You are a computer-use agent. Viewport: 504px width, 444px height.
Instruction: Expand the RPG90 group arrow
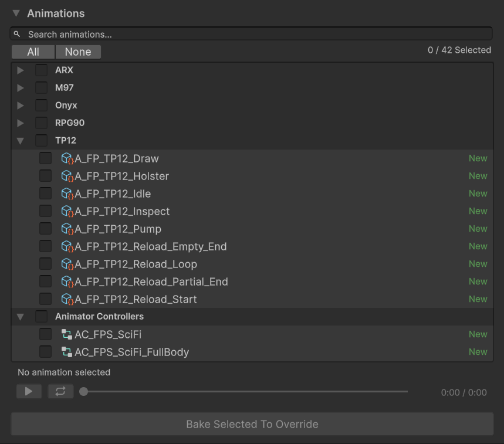[x=21, y=123]
